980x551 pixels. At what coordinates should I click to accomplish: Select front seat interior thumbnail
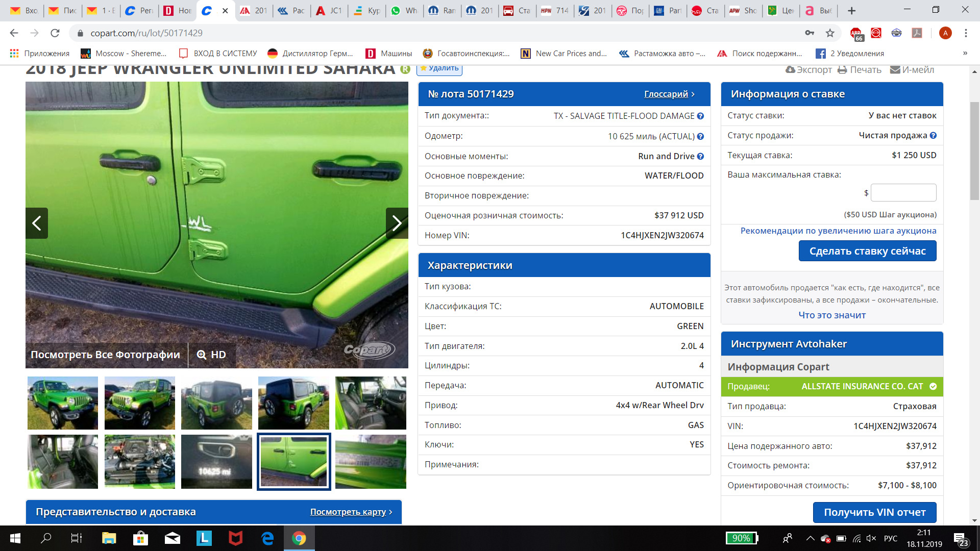point(371,403)
